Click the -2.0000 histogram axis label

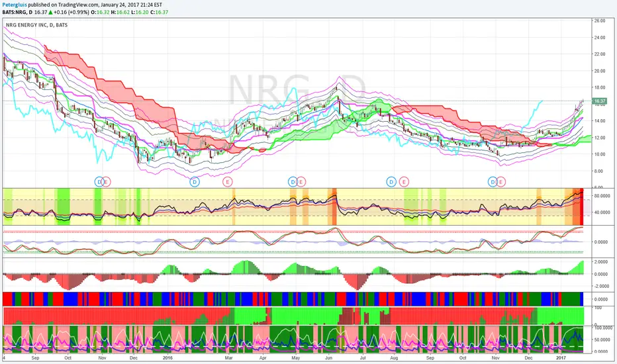pyautogui.click(x=600, y=286)
